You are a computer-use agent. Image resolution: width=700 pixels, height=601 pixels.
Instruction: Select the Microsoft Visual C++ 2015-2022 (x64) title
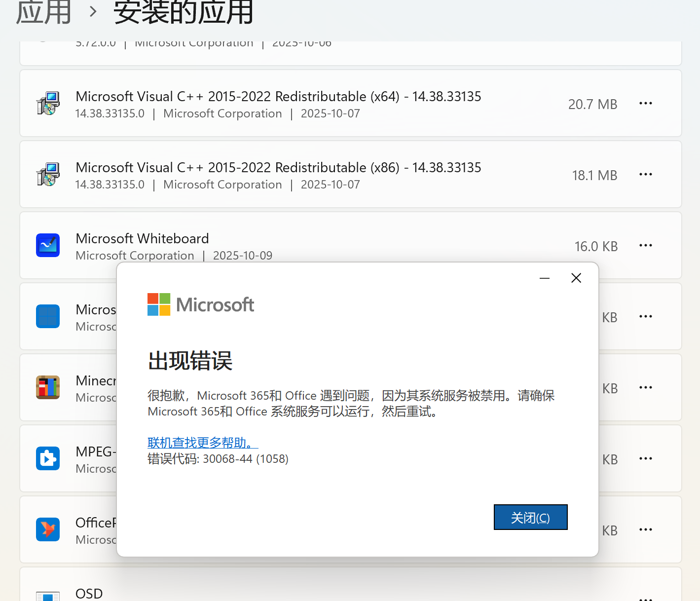tap(278, 96)
